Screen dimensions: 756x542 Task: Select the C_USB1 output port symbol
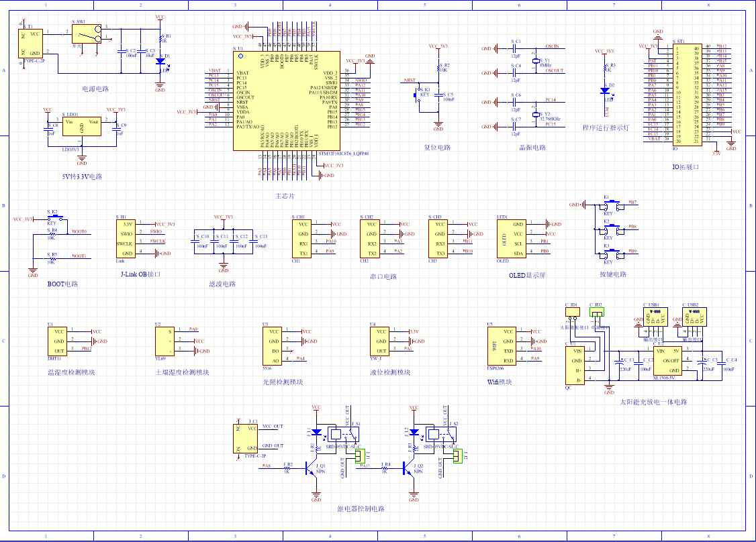[655, 317]
